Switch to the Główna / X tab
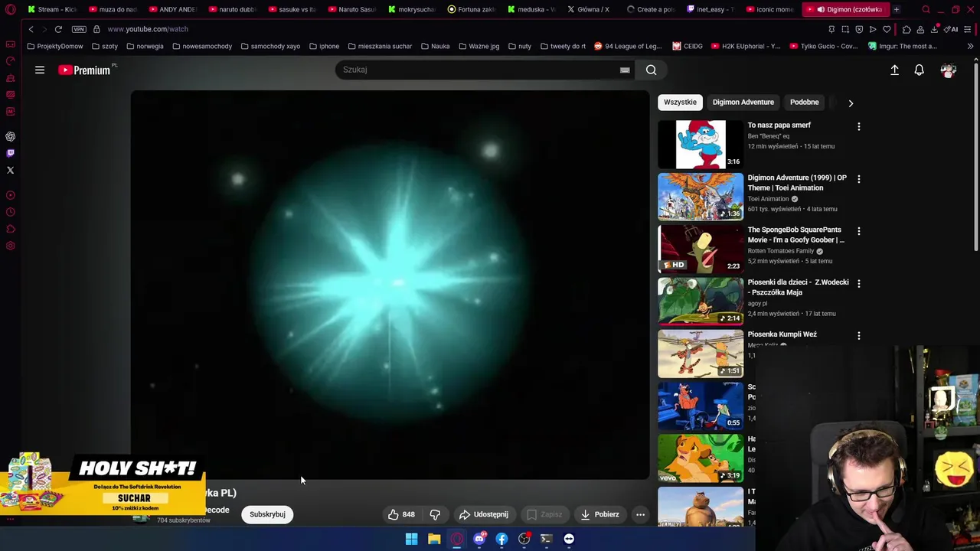Viewport: 980px width, 551px height. [589, 9]
